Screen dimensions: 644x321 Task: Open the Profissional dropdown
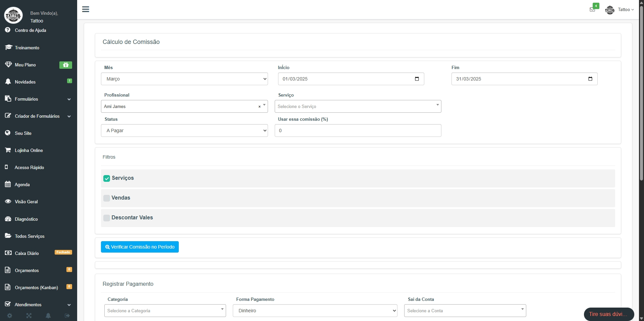point(184,106)
